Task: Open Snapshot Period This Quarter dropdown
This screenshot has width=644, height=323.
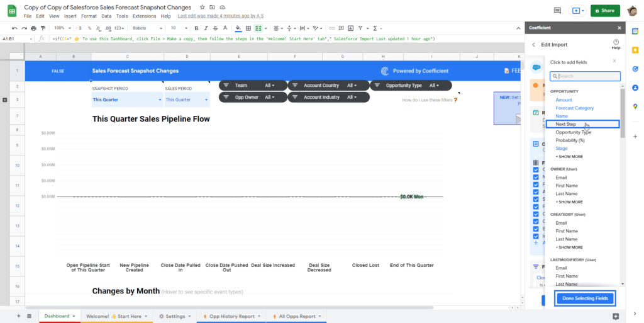Action: click(x=127, y=100)
